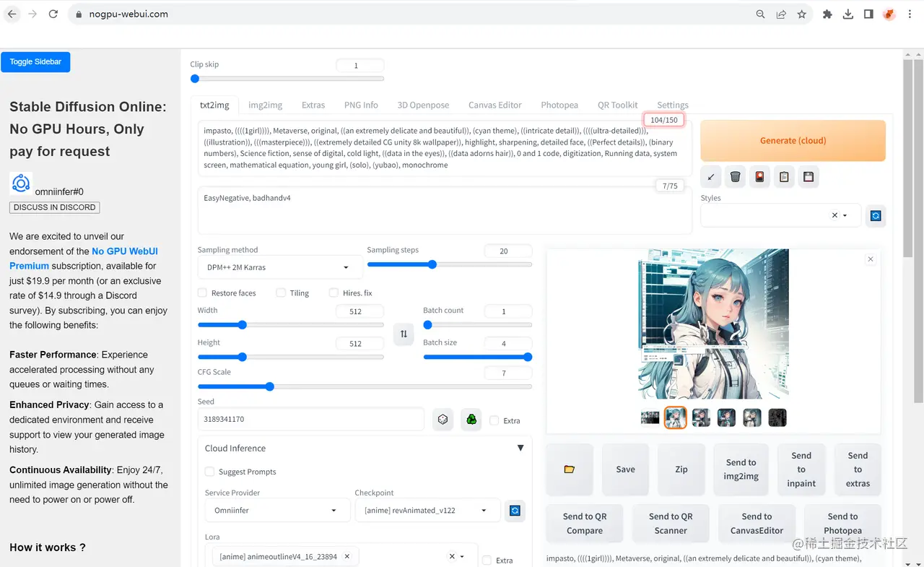Open the browser side panel icon
924x567 pixels.
[868, 14]
